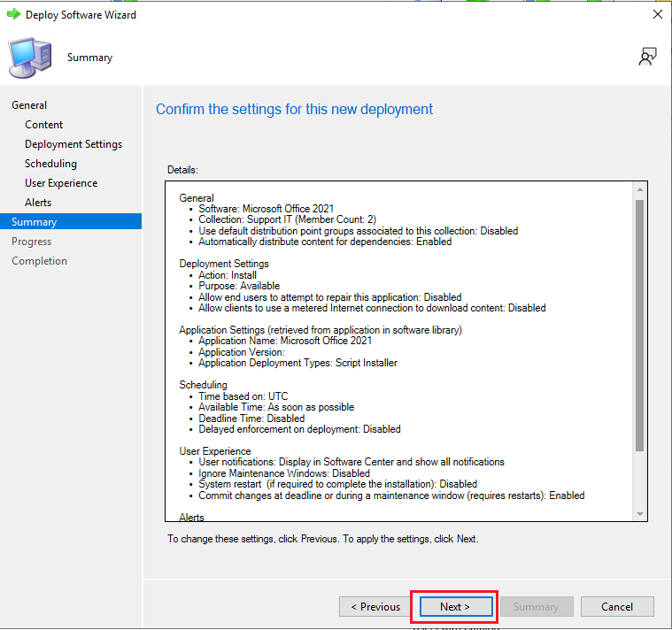672x630 pixels.
Task: Click 'Purpose: Available' line
Action: [x=239, y=286]
